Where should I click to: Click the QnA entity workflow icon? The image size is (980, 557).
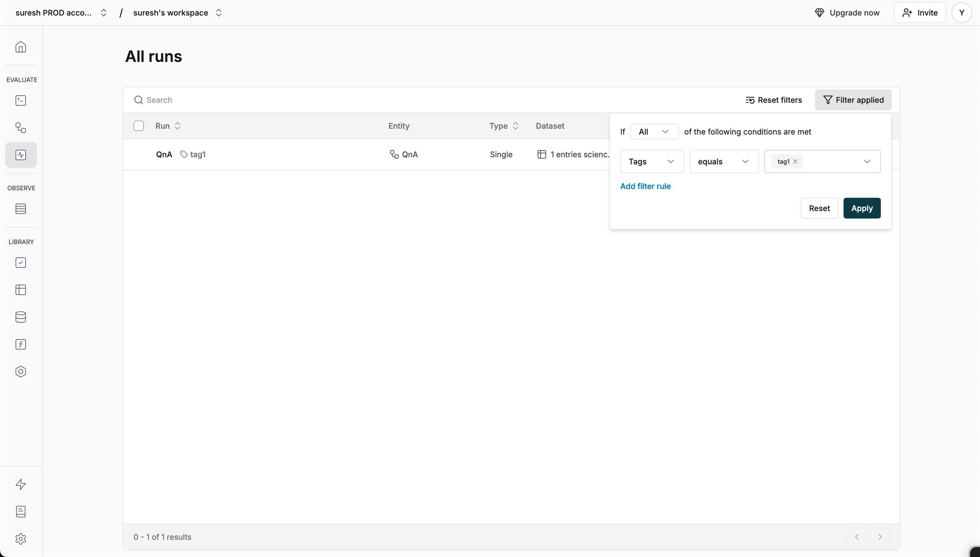(x=394, y=154)
